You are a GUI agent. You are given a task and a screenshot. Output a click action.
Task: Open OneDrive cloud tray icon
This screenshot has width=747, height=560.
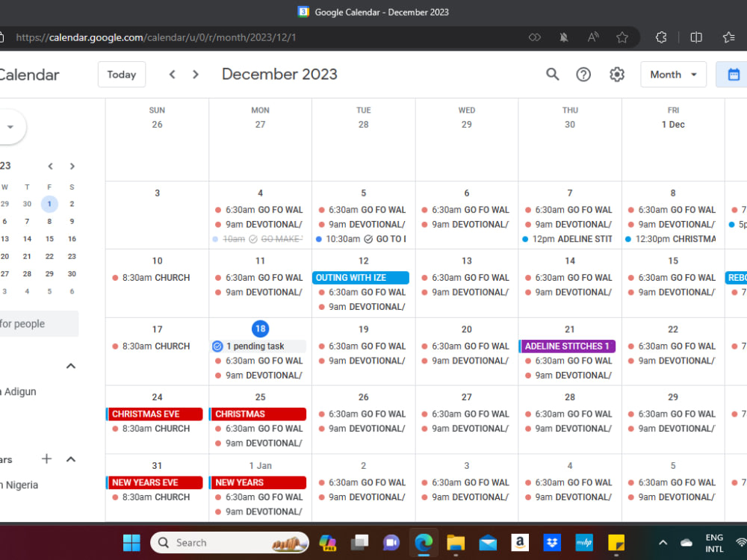point(686,542)
